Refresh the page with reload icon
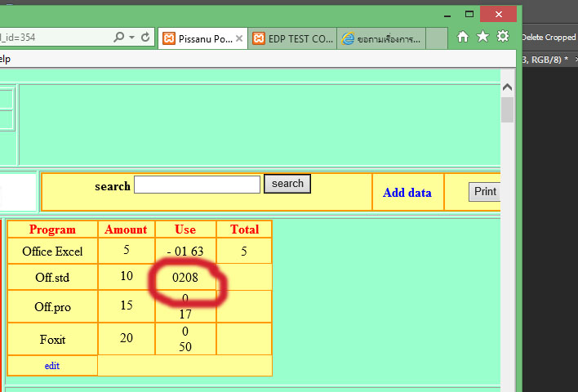 coord(145,37)
